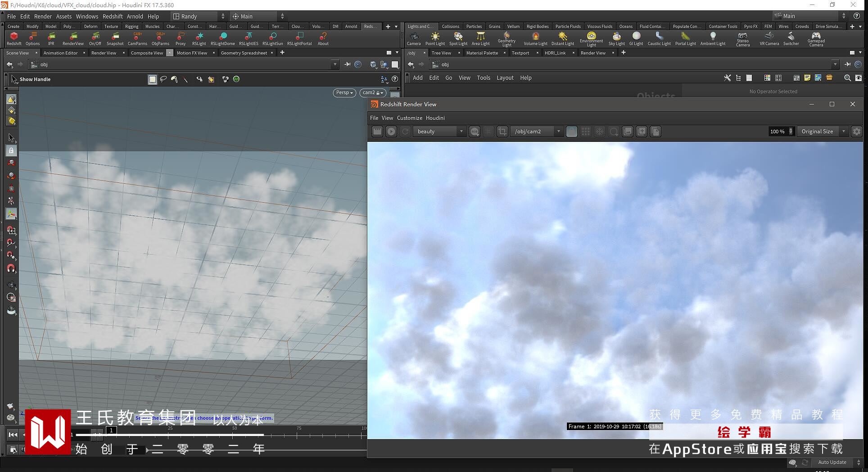
Task: Open the viewport help question-mark icon
Action: coord(395,79)
